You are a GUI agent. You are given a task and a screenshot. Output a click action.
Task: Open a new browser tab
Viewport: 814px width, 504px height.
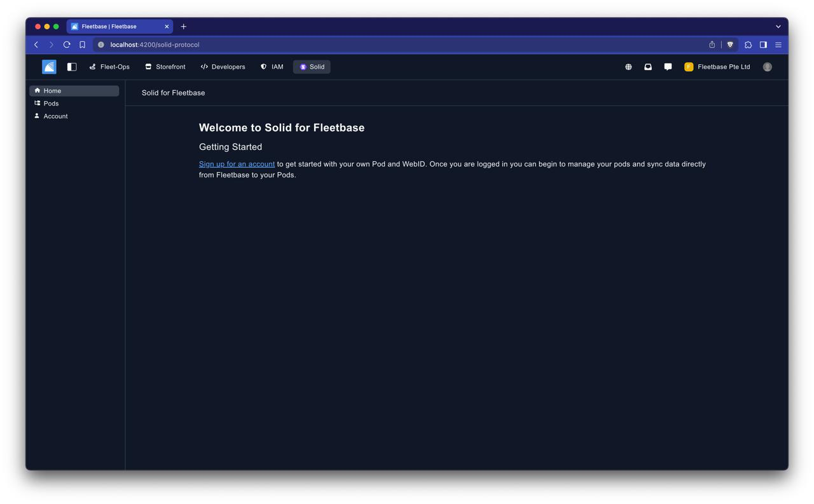click(x=184, y=27)
